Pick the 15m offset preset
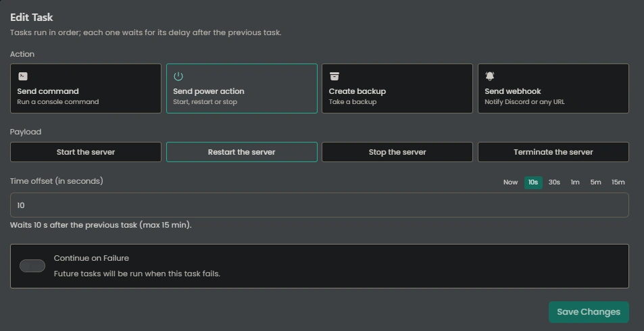 tap(618, 182)
